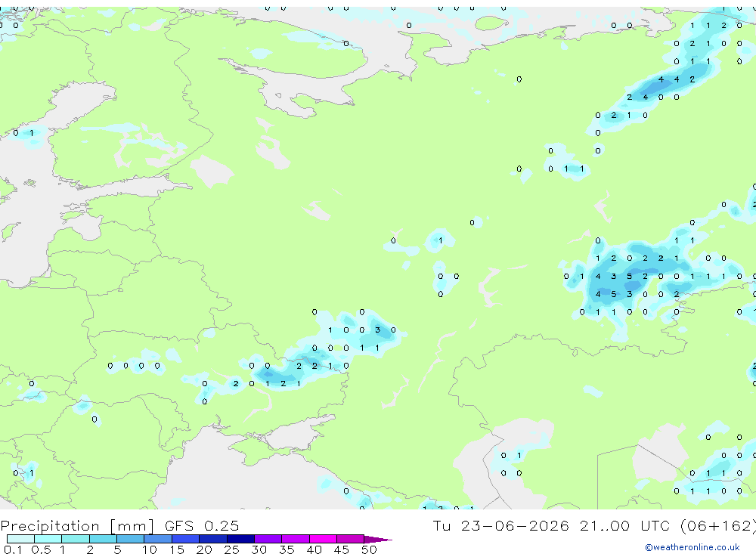
Task: Click the 'Tu 23-06-2026 21..00 UTC' timestamp
Action: click(553, 525)
